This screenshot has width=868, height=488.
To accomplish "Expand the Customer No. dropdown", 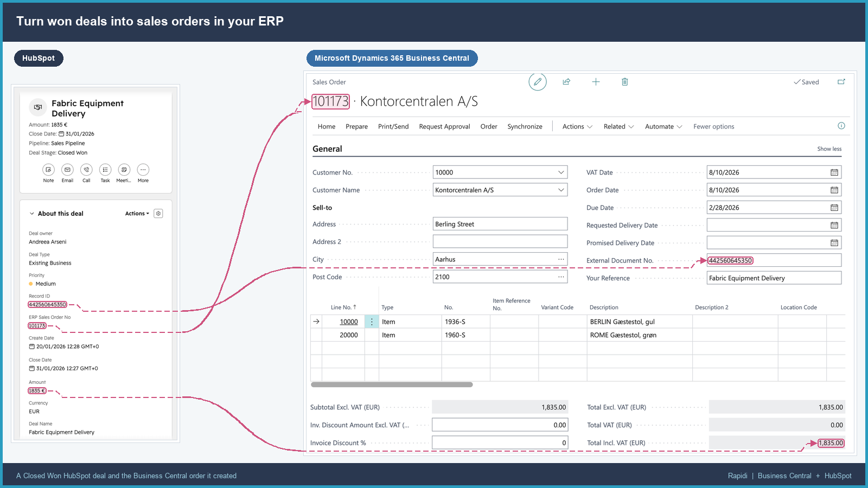I will coord(561,172).
